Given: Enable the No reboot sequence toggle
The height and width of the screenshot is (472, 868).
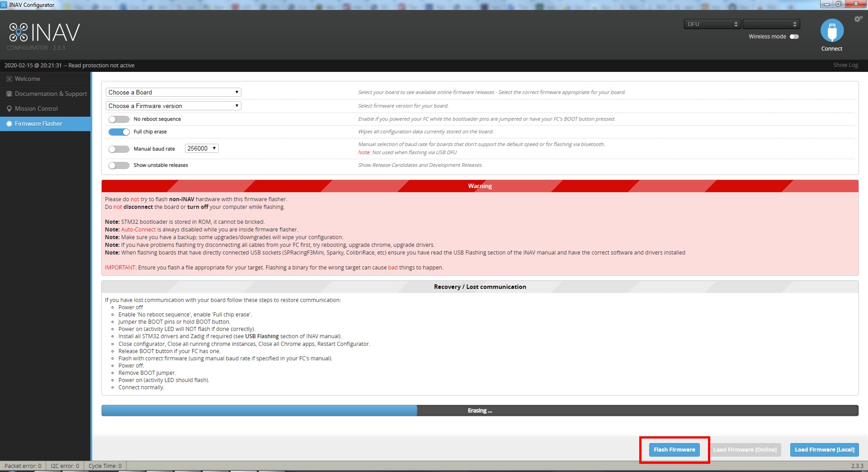Looking at the screenshot, I should (119, 119).
